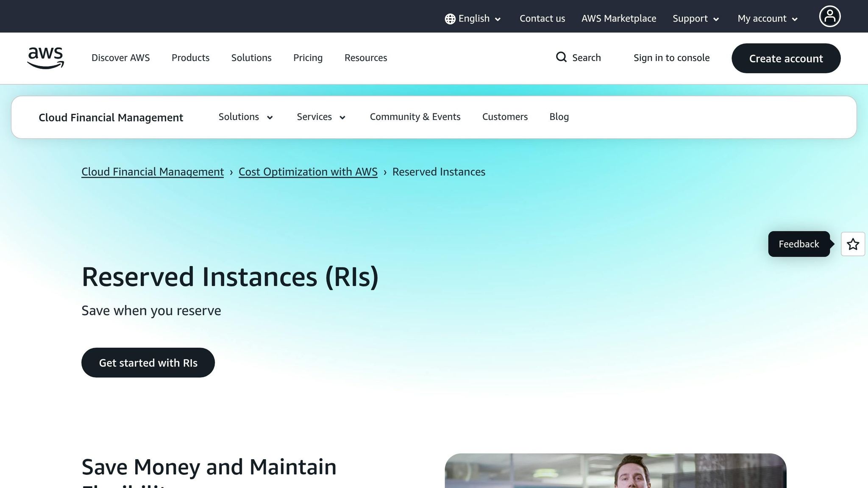Click the globe language icon
This screenshot has width=868, height=488.
point(450,19)
